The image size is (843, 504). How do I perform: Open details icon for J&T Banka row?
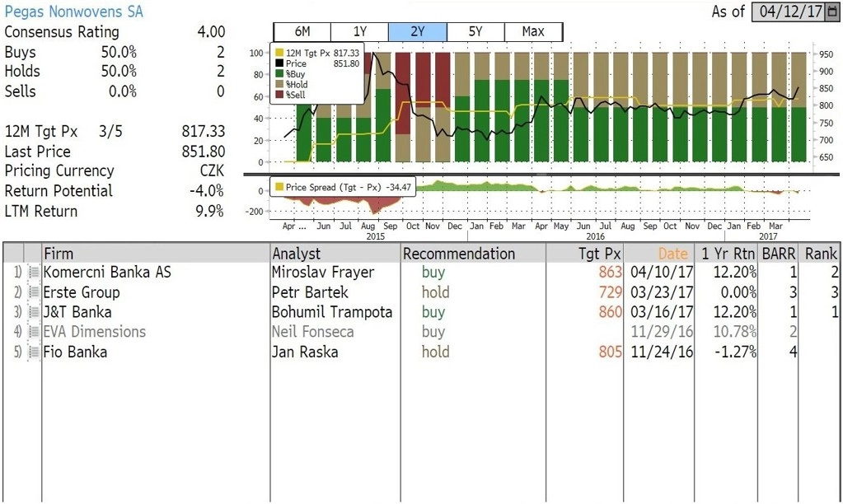click(x=34, y=312)
